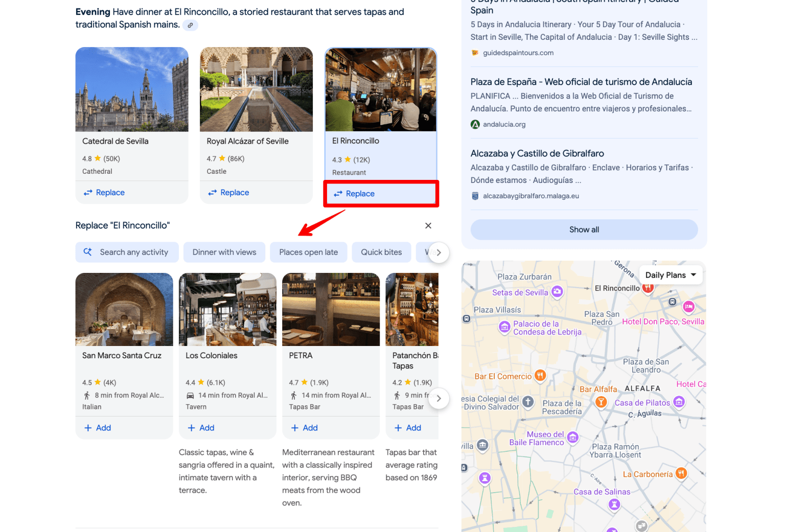Open the guidedspaintours.com source link
Viewport: 785px width, 532px height.
(518, 53)
